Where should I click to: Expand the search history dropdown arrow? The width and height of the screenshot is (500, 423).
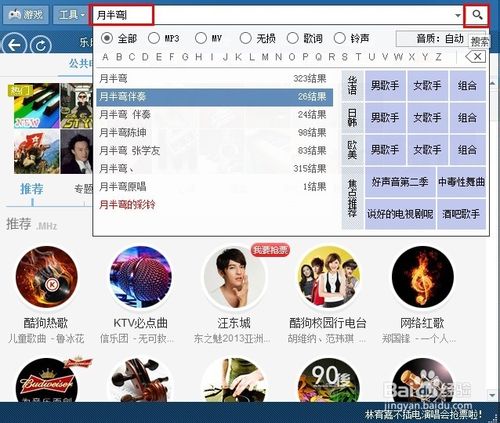pyautogui.click(x=458, y=15)
